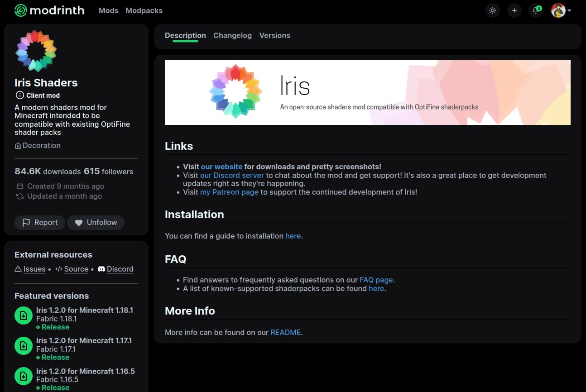Image resolution: width=586 pixels, height=392 pixels.
Task: Click the Client mod info icon
Action: tap(20, 95)
